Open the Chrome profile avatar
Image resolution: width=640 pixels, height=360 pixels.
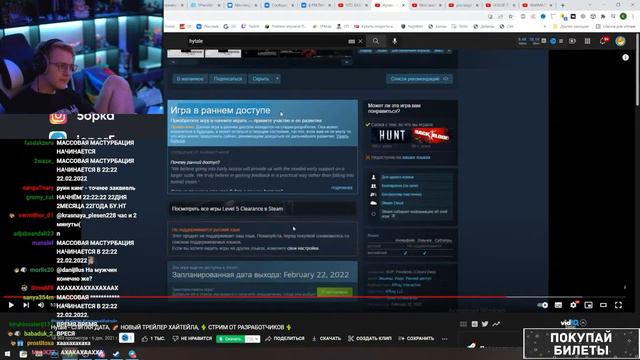coord(623,16)
